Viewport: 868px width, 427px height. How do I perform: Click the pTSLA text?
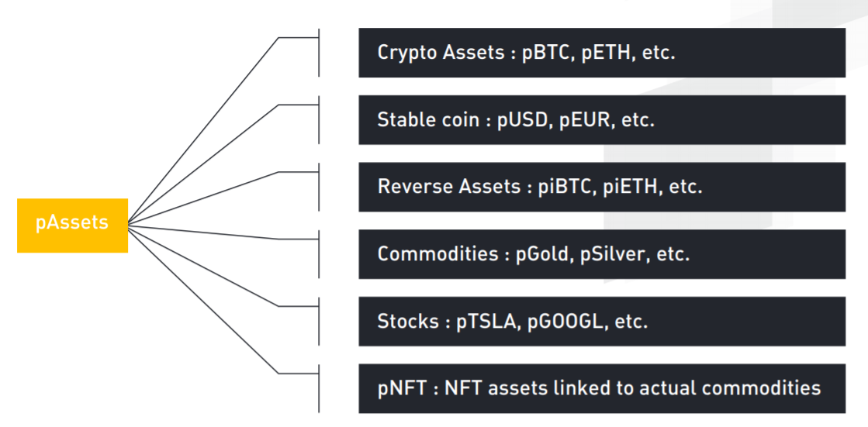click(x=486, y=322)
